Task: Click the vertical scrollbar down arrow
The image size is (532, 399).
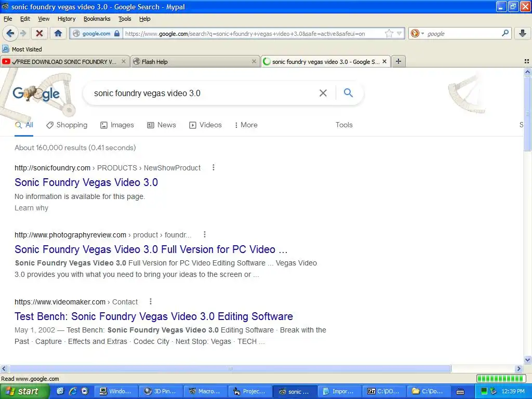Action: pos(527,360)
